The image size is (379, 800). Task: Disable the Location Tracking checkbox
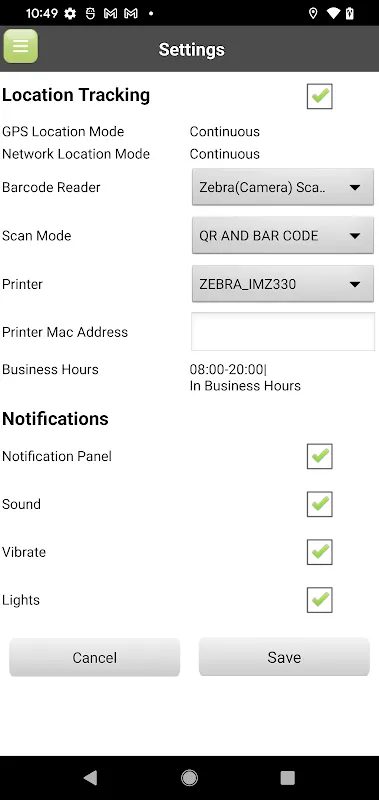pos(320,96)
